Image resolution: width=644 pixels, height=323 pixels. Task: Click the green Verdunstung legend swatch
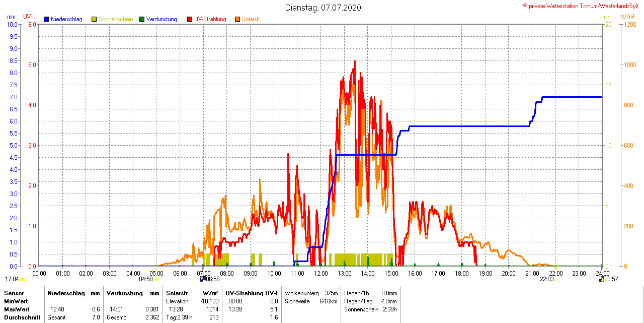click(142, 19)
